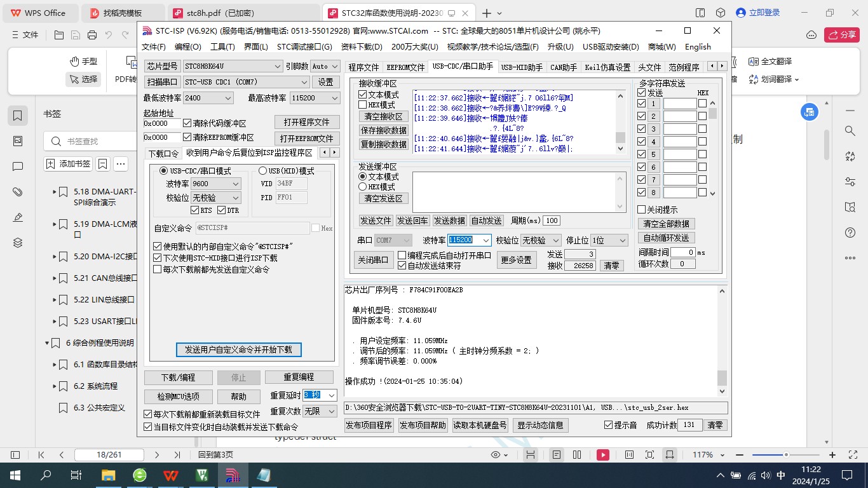Open taskbar search magnifier
Viewport: 868px width, 488px height.
46,475
